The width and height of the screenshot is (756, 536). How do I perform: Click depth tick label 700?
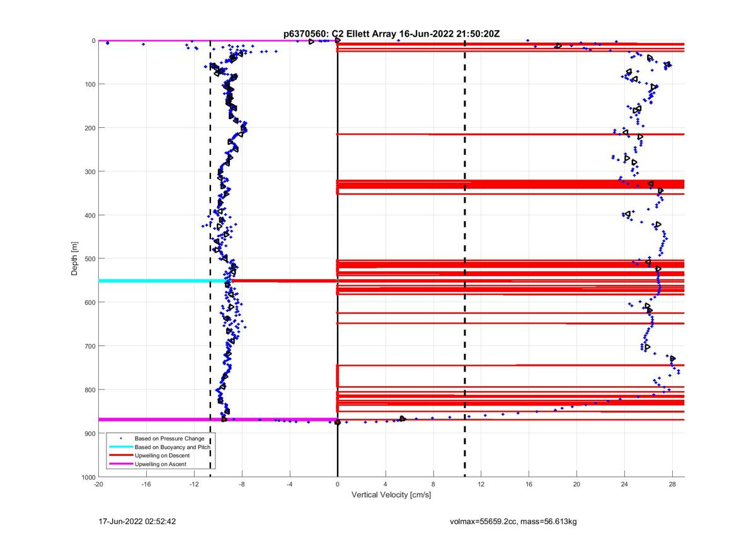tap(89, 346)
